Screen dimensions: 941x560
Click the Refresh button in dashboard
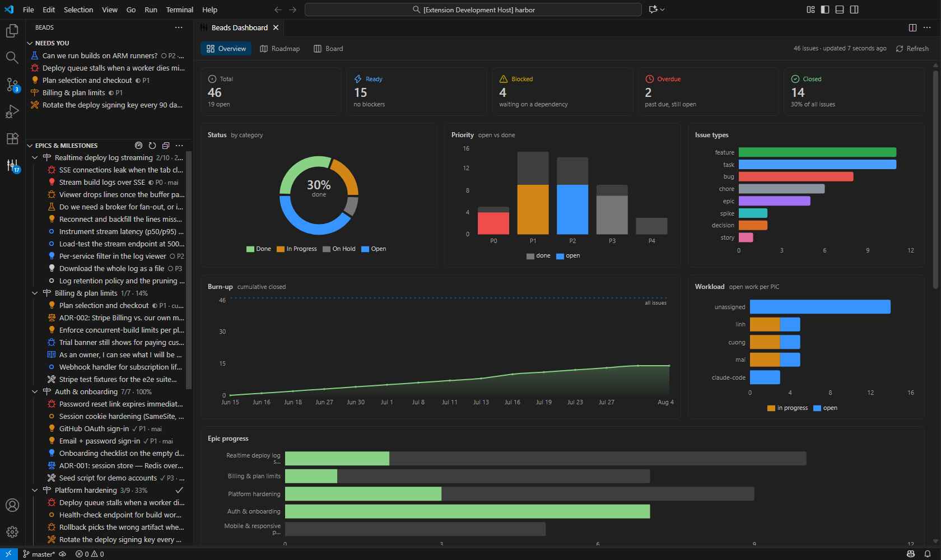912,49
